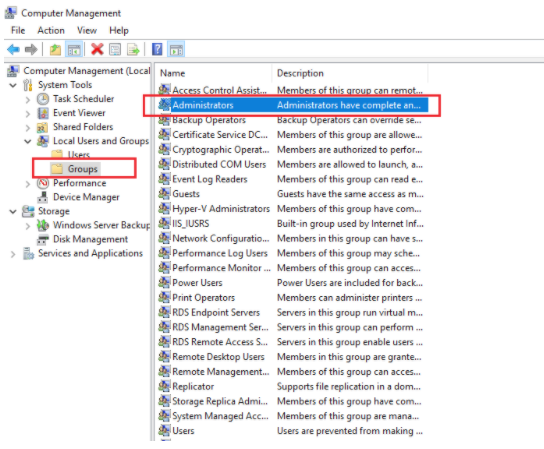Click the Forward arrow toolbar icon
Viewport: 544px width, 449px height.
tap(31, 49)
